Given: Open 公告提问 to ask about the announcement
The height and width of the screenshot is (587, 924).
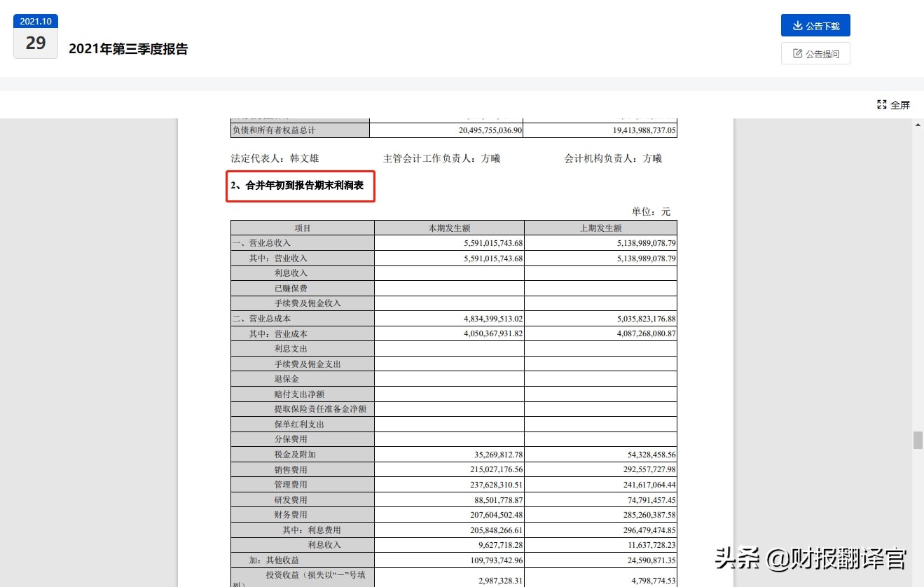Looking at the screenshot, I should [x=815, y=53].
